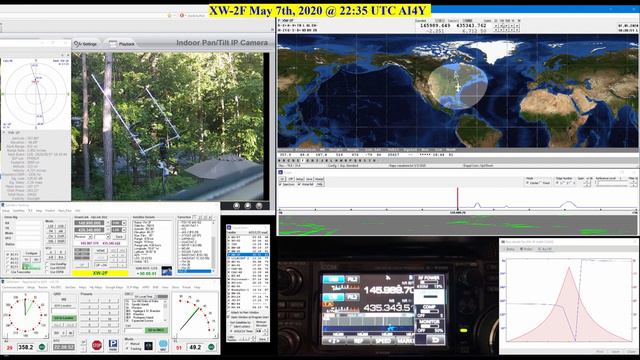640x360 pixels.
Task: Click the transponder list vertical scrollbar
Action: (x=212, y=247)
